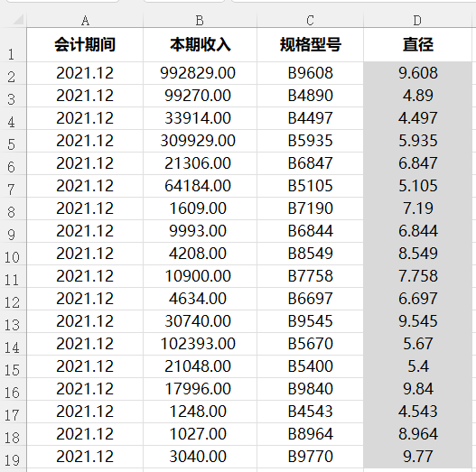This screenshot has height=472, width=476.
Task: Click spec cell B5105
Action: point(310,186)
